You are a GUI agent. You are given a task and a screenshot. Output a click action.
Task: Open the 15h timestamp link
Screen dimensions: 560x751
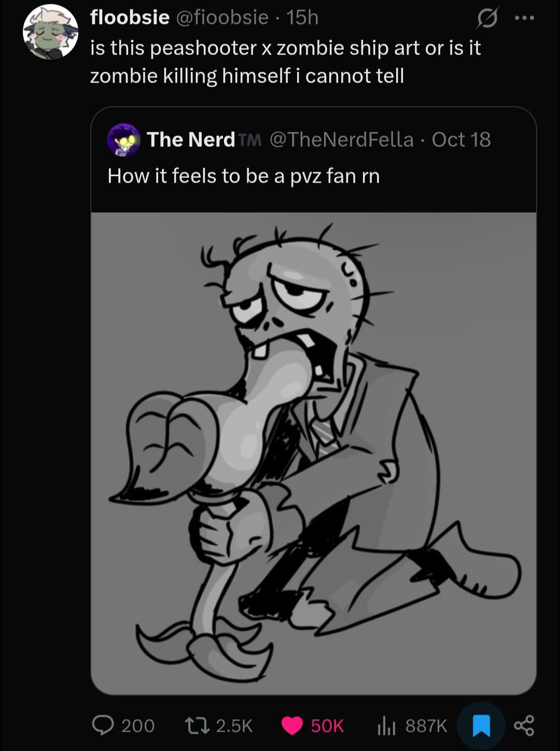click(x=302, y=18)
